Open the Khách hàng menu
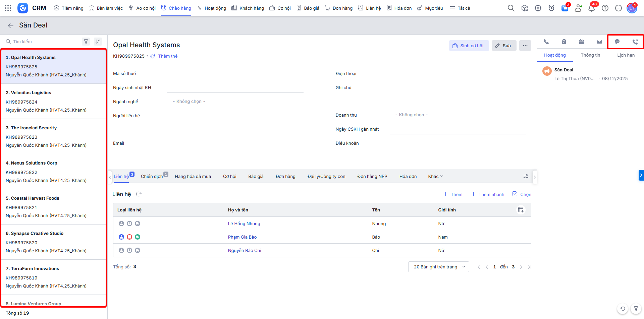Screen dimensions: 644x319 (248, 8)
